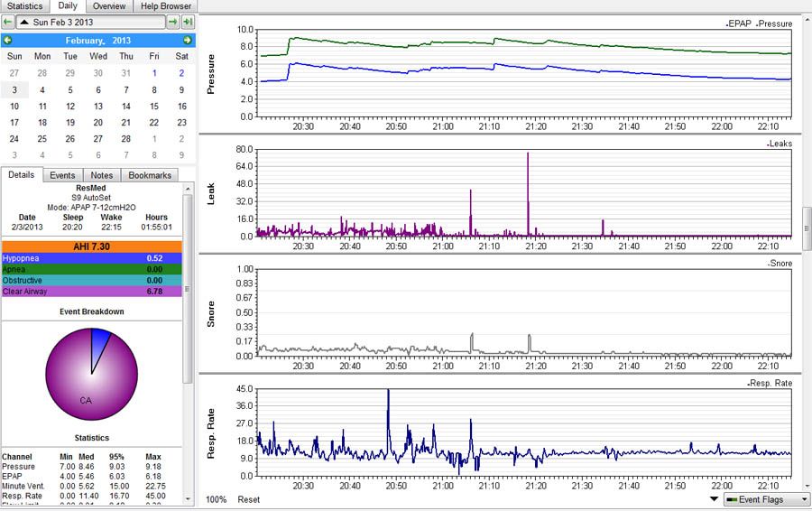Select February 3 in the calendar
The width and height of the screenshot is (812, 511).
point(14,89)
